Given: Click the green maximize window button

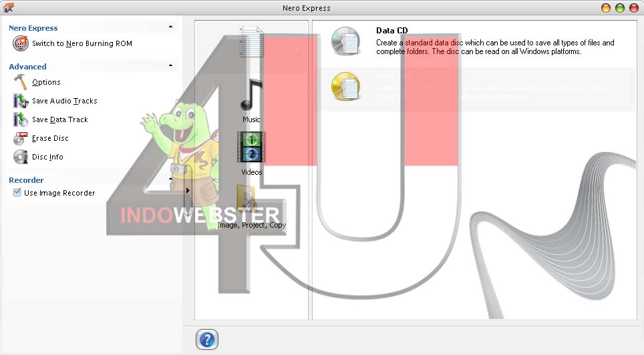Looking at the screenshot, I should [x=620, y=8].
